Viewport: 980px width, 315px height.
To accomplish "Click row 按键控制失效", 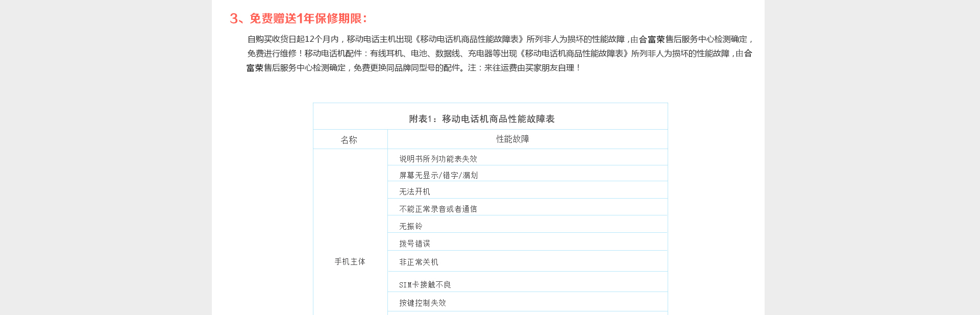I will (527, 302).
